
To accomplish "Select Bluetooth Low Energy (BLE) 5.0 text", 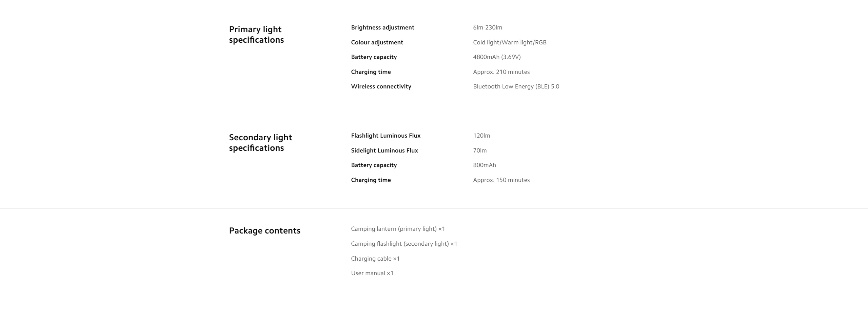I will 516,86.
